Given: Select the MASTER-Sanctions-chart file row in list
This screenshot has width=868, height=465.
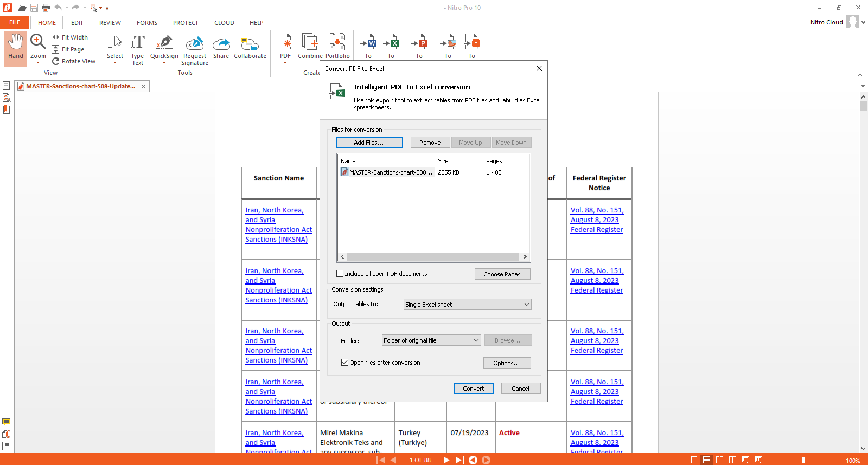Looking at the screenshot, I should coord(433,172).
